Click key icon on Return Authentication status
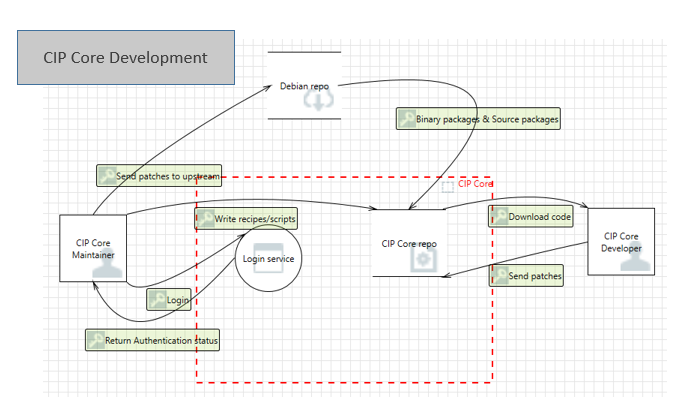The width and height of the screenshot is (681, 417). pyautogui.click(x=96, y=340)
